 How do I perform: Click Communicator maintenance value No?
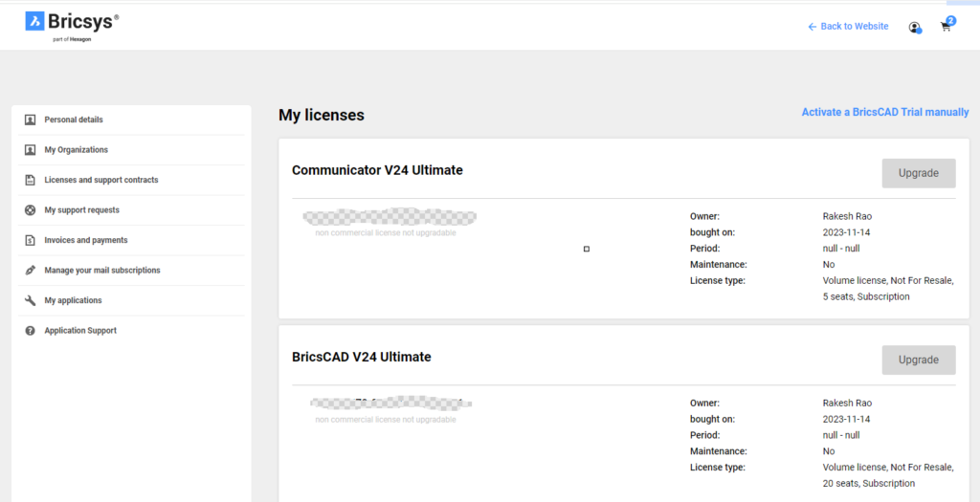point(829,265)
